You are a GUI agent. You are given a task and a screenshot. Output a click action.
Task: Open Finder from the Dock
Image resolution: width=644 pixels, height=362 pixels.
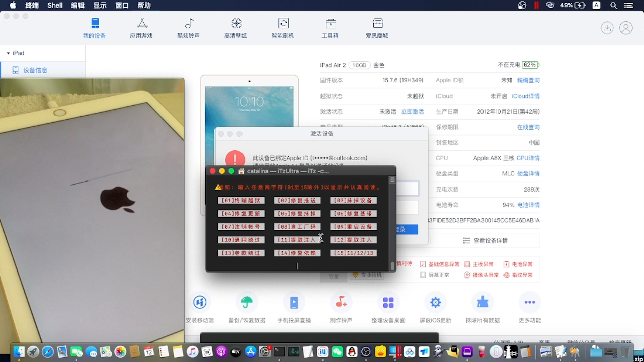[x=19, y=352]
